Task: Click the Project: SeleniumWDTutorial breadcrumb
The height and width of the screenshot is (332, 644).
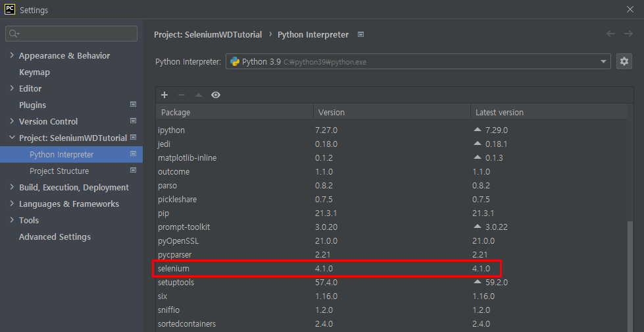Action: pos(208,34)
